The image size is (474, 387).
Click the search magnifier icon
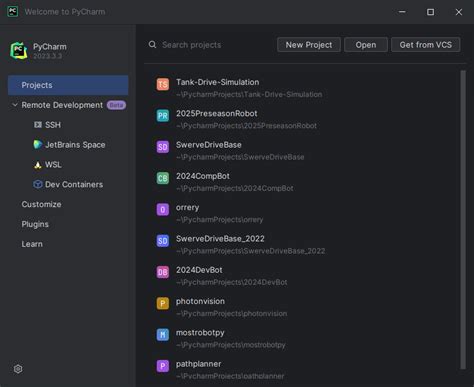click(152, 45)
